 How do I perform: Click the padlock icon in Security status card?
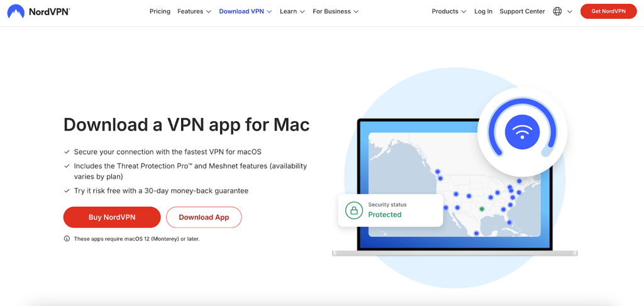pyautogui.click(x=353, y=210)
